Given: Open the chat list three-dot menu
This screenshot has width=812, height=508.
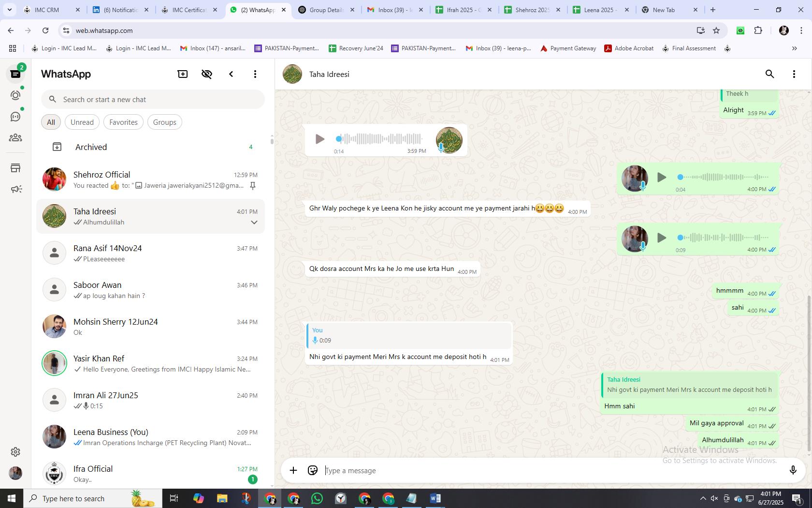Looking at the screenshot, I should tap(255, 74).
